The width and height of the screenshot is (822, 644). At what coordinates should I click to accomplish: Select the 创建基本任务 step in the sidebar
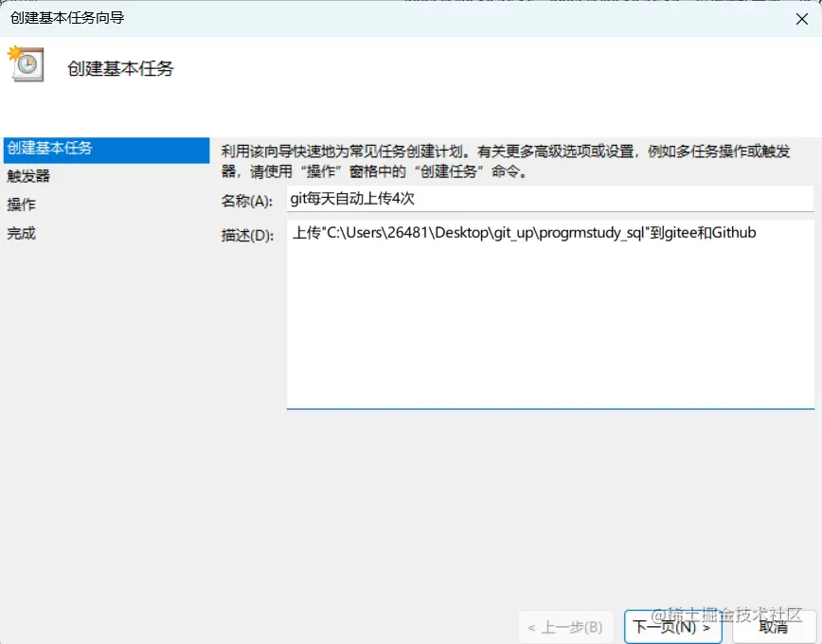54,148
